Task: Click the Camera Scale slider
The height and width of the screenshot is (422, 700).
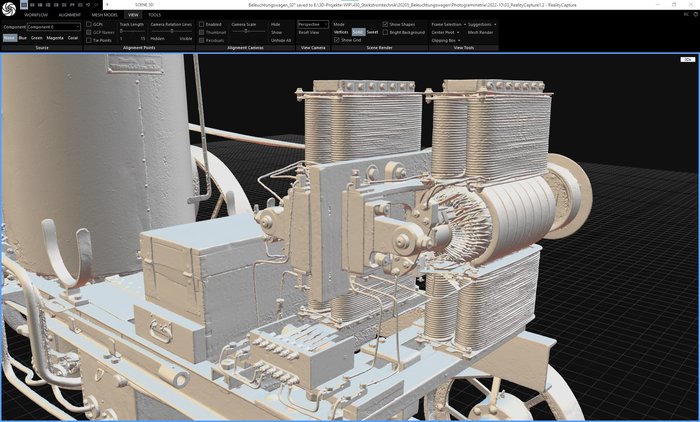Action: click(244, 32)
